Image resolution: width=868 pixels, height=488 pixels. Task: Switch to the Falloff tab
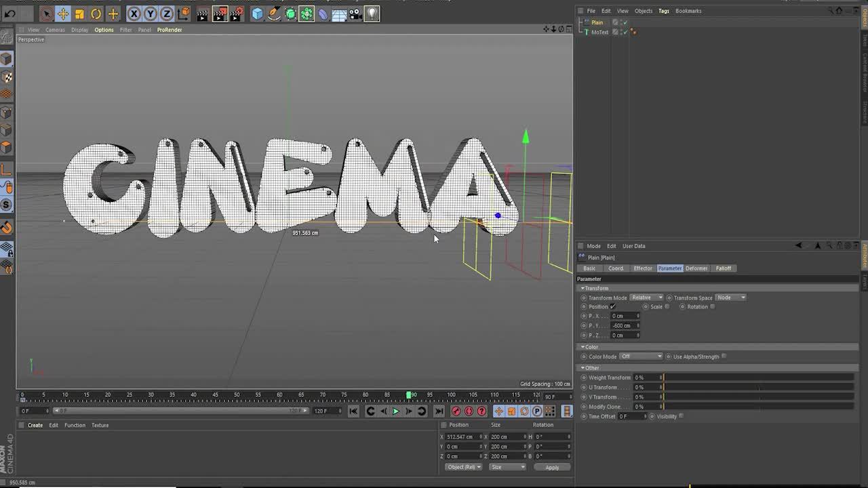[724, 268]
